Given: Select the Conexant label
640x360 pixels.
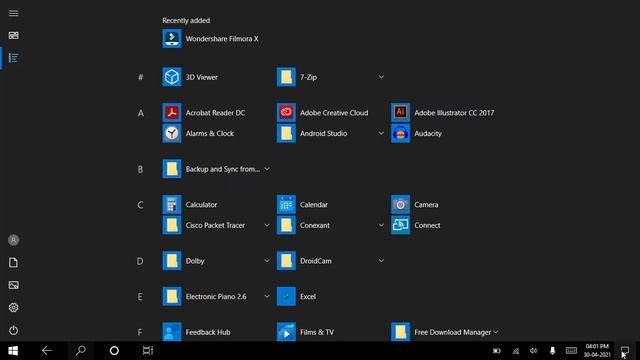Looking at the screenshot, I should point(315,225).
